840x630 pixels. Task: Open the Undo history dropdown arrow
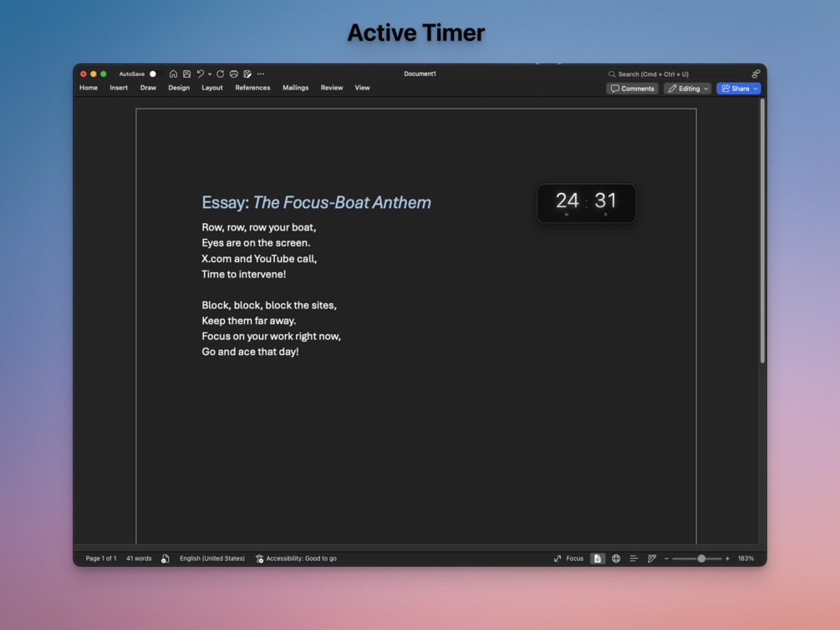[x=210, y=74]
